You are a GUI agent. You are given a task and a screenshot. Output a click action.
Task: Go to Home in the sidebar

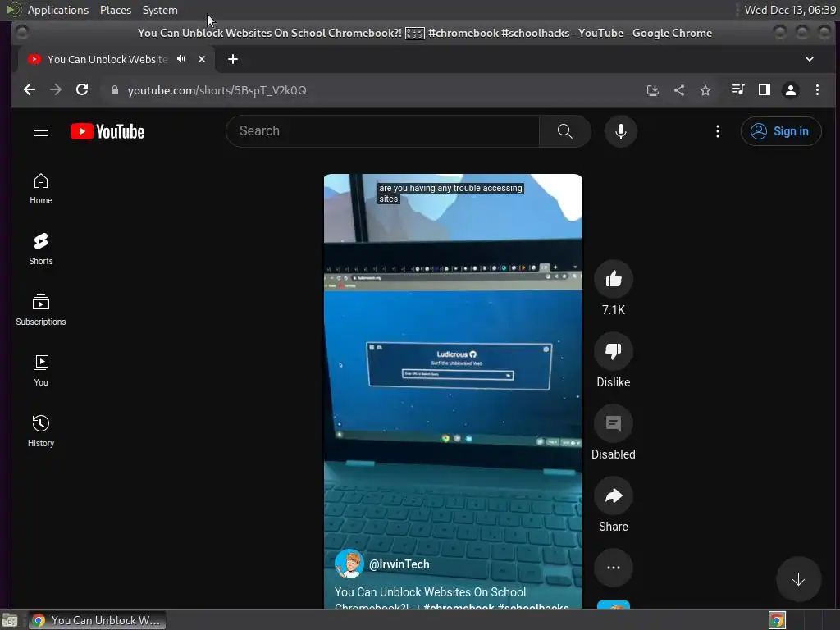(x=41, y=189)
